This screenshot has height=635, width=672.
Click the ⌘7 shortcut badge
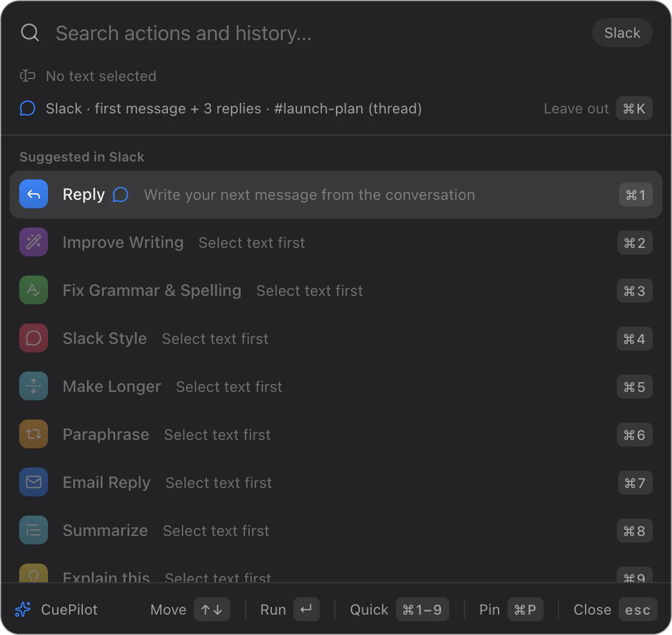click(x=635, y=483)
